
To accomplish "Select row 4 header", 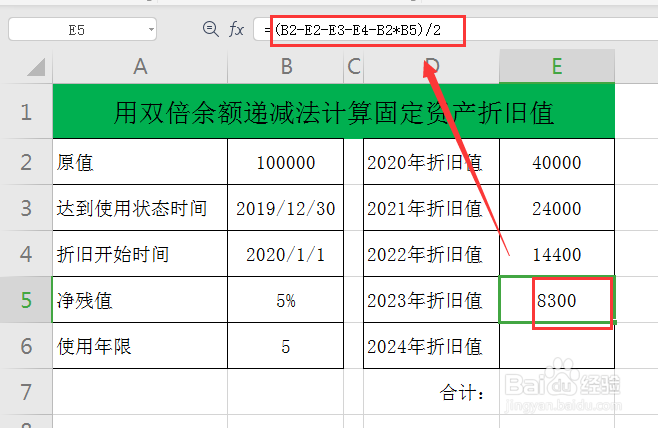I will [x=26, y=254].
